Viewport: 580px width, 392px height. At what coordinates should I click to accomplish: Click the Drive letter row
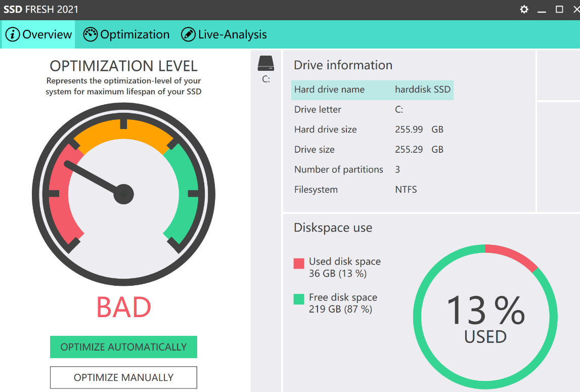[x=354, y=109]
